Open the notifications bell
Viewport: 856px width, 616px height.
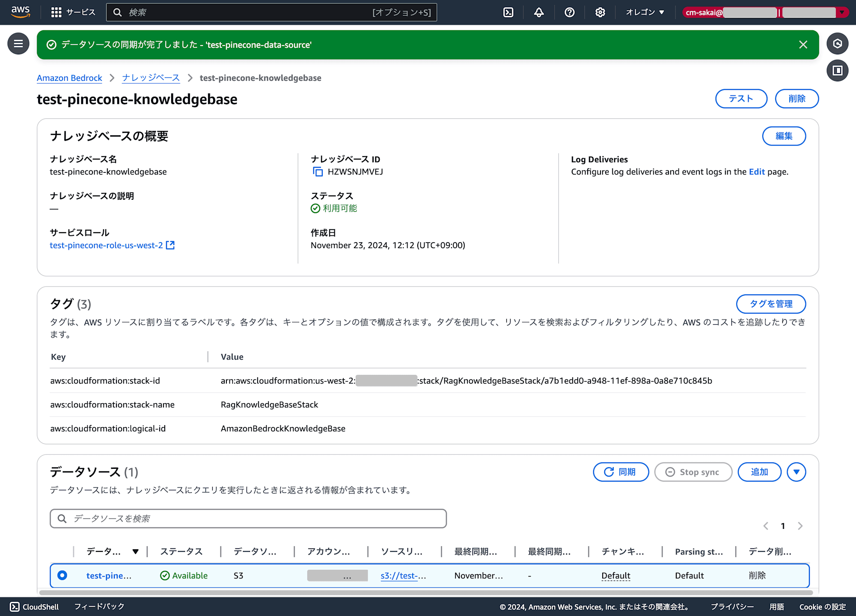[x=539, y=12]
